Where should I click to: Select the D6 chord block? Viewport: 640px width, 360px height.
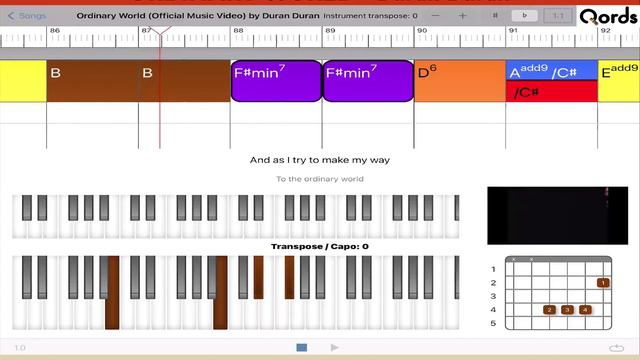click(460, 81)
